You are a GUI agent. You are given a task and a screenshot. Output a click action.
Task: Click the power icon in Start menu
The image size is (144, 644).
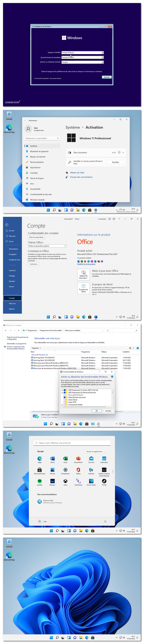pos(105,521)
